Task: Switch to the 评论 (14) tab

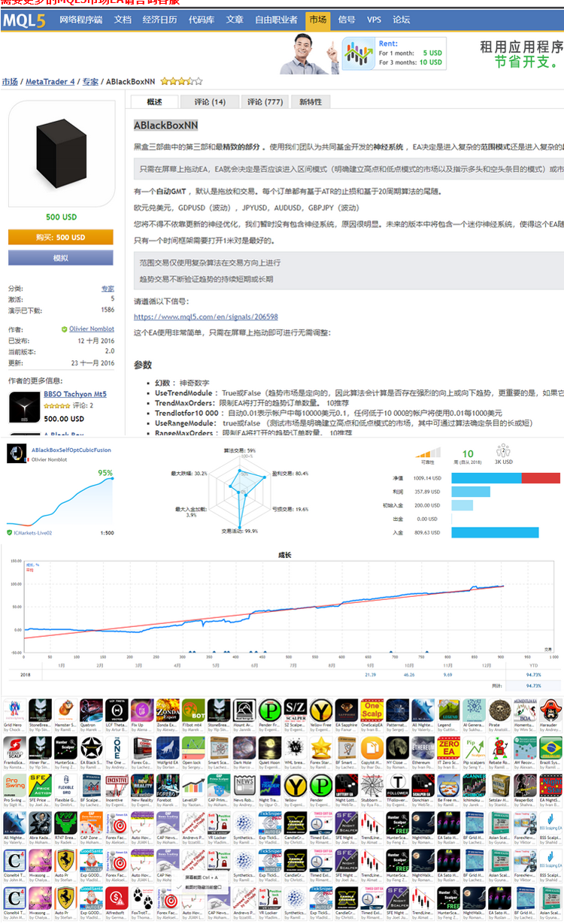Action: tap(210, 101)
